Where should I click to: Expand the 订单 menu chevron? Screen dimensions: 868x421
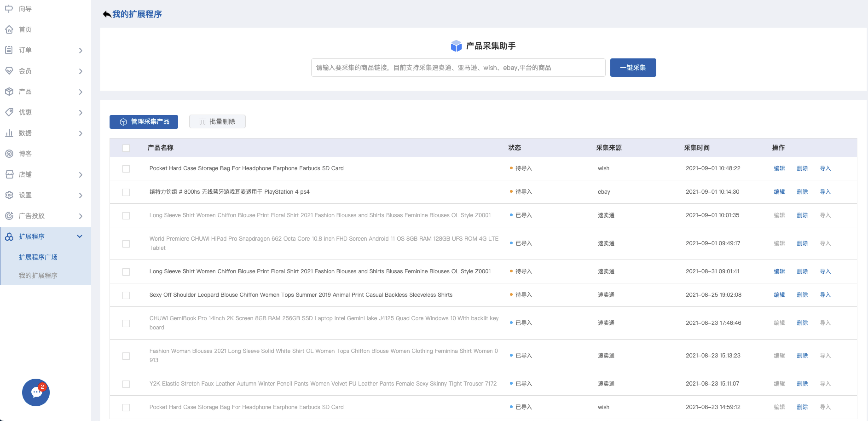[81, 51]
